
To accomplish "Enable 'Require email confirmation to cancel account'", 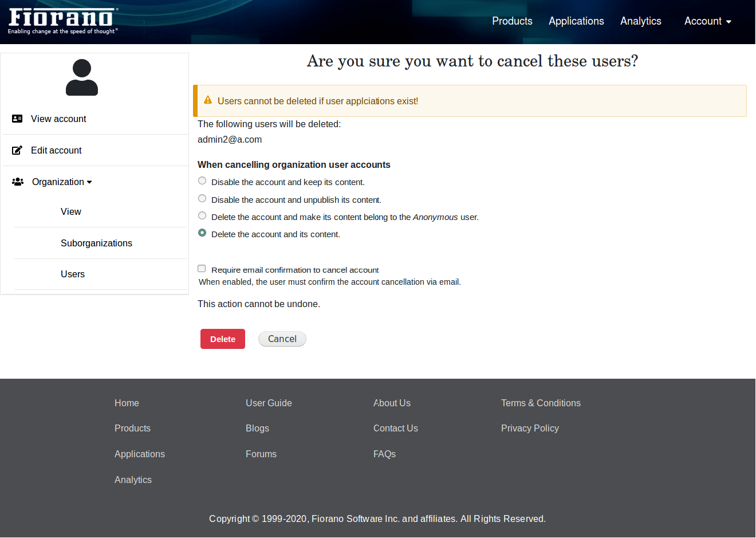I will [202, 269].
